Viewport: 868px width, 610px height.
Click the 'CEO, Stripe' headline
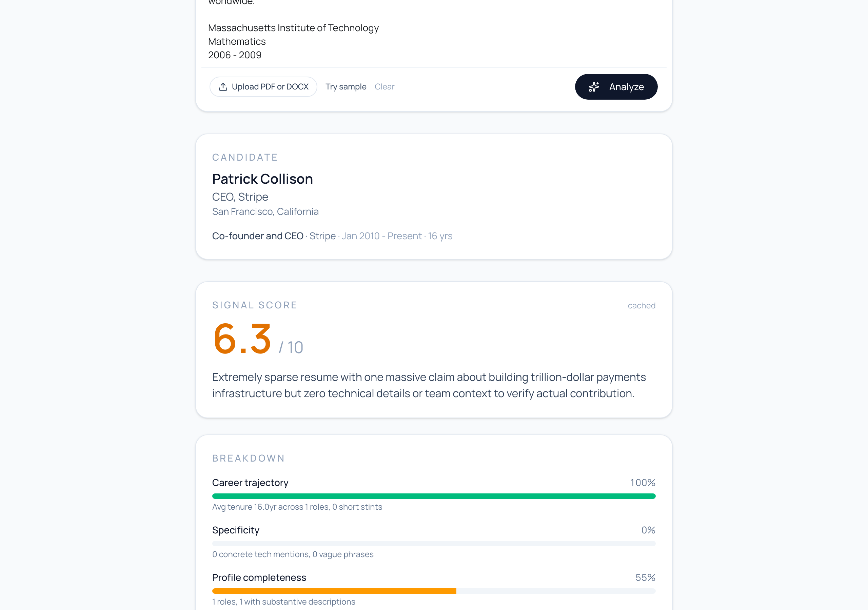pyautogui.click(x=240, y=197)
